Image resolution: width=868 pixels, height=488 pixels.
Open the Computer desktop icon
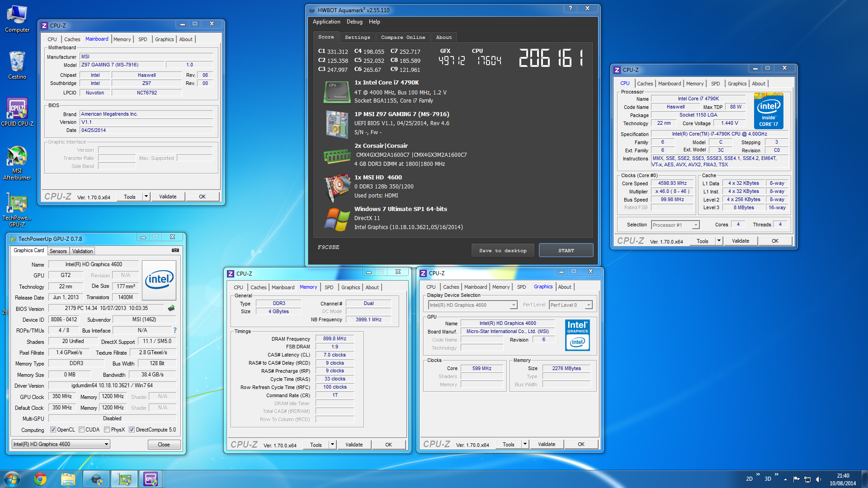(x=17, y=19)
